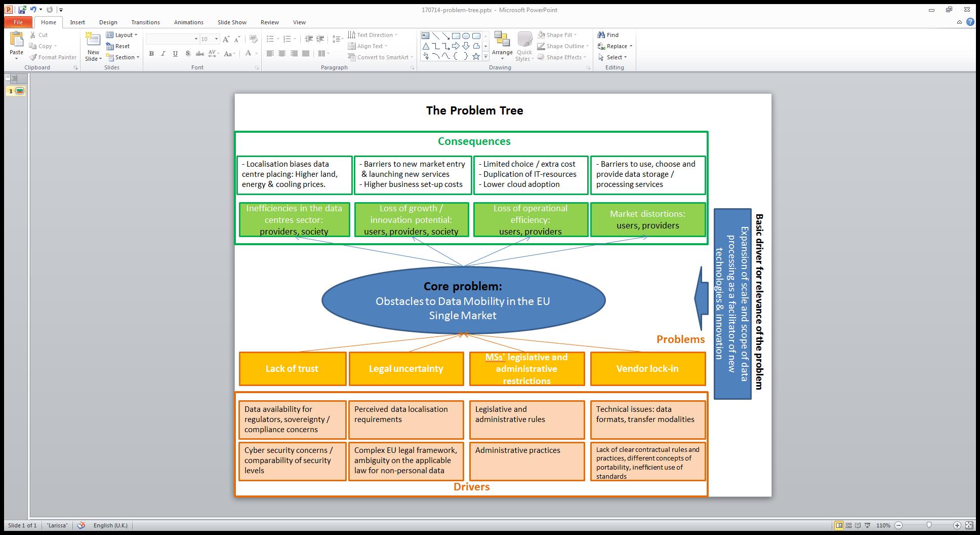Select the 5-point star shape
Screen dimensions: 980x535
click(x=476, y=56)
